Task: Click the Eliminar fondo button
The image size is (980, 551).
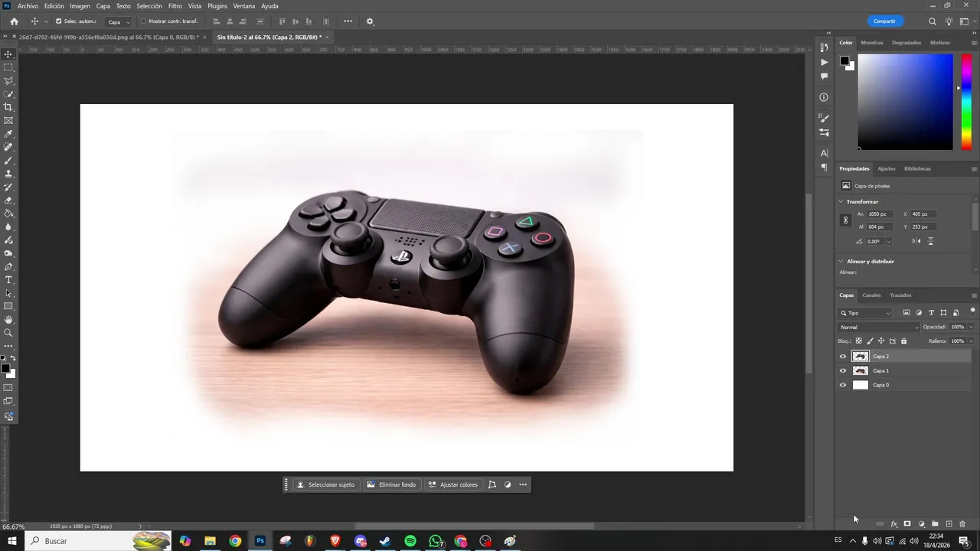Action: [391, 484]
